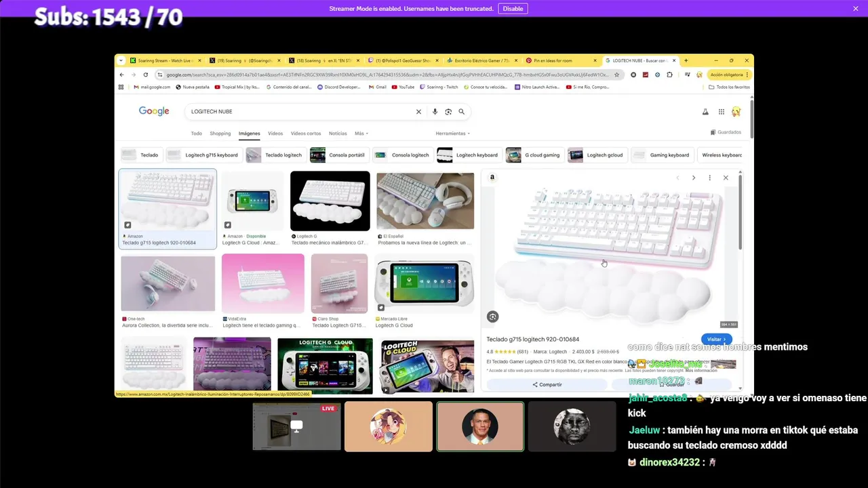Select the G cloud gaming chip
Screen dimensions: 868x488
(x=534, y=155)
